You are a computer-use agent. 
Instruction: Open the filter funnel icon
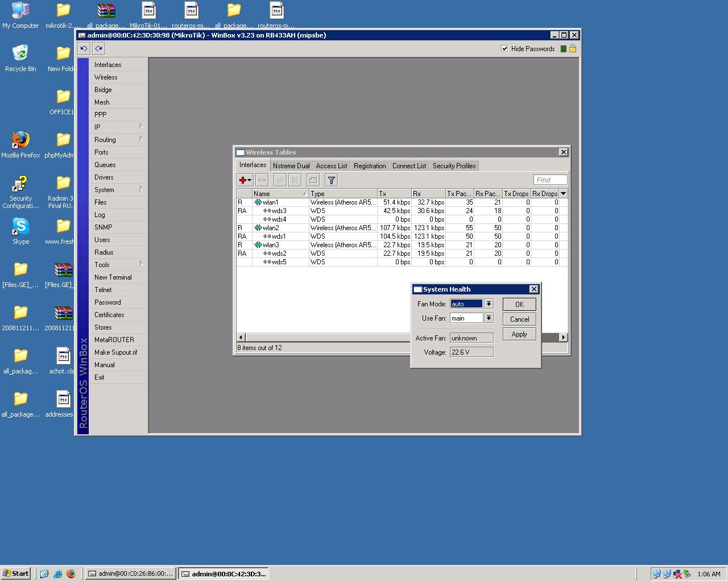[331, 180]
